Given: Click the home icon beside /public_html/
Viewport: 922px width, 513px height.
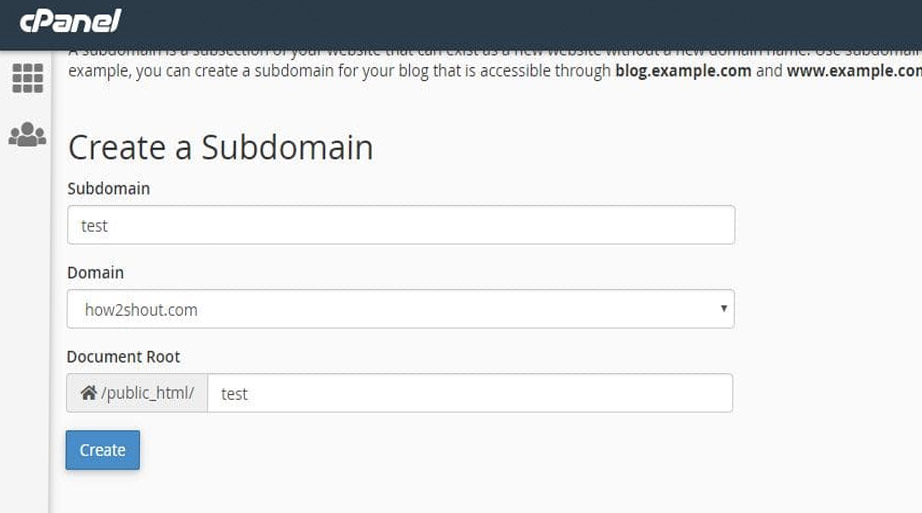Looking at the screenshot, I should point(88,393).
